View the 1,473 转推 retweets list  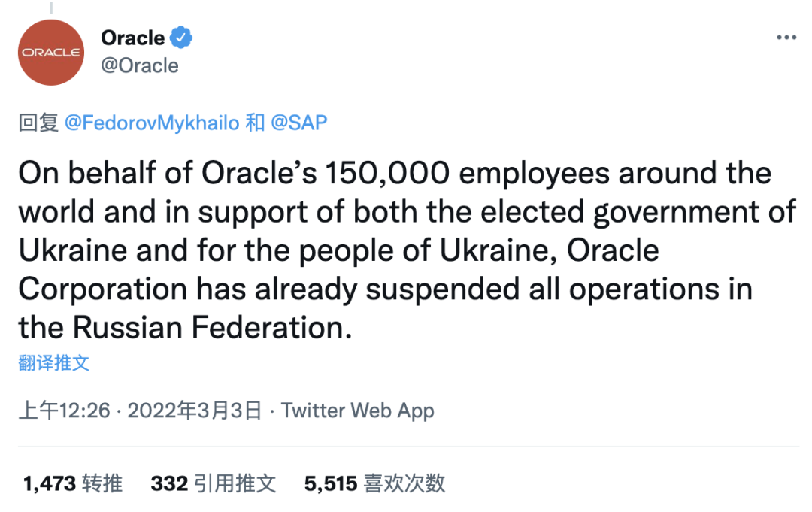coord(72,483)
